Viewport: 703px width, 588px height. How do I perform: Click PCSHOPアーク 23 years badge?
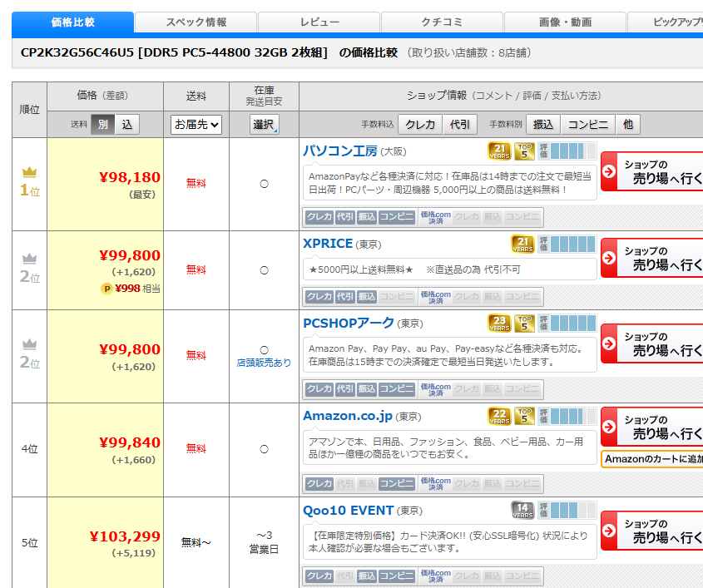(x=499, y=324)
